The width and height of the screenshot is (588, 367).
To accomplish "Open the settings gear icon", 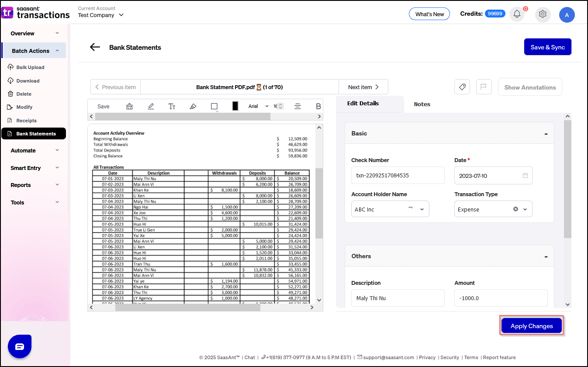I will [543, 14].
